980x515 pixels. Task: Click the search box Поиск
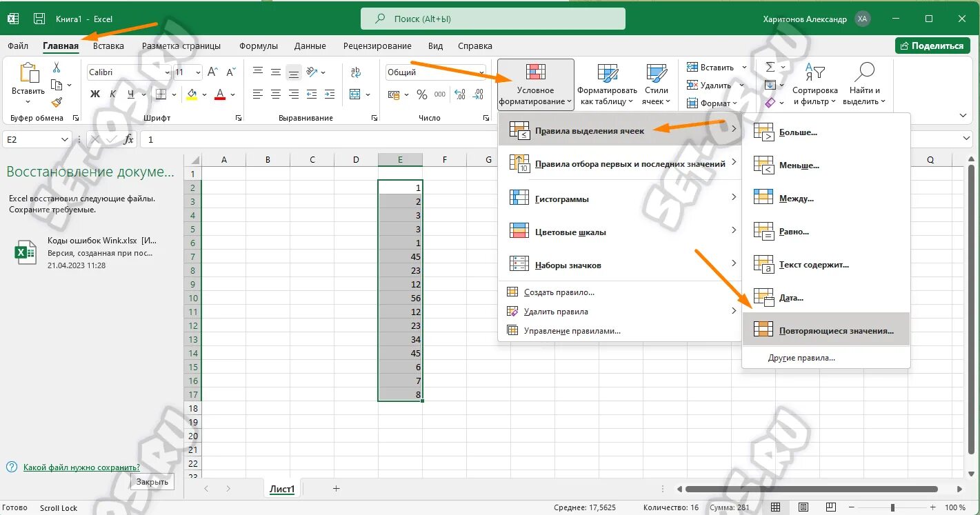[x=493, y=19]
